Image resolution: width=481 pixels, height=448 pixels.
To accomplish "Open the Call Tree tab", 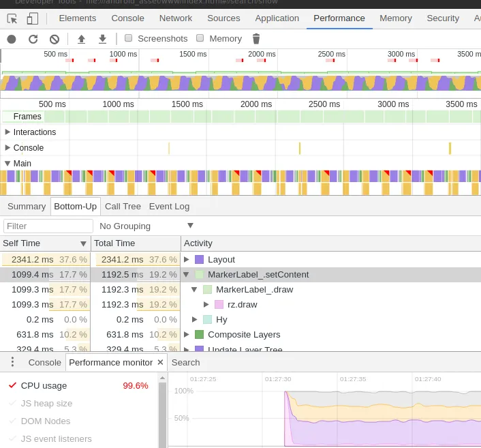I will 123,206.
